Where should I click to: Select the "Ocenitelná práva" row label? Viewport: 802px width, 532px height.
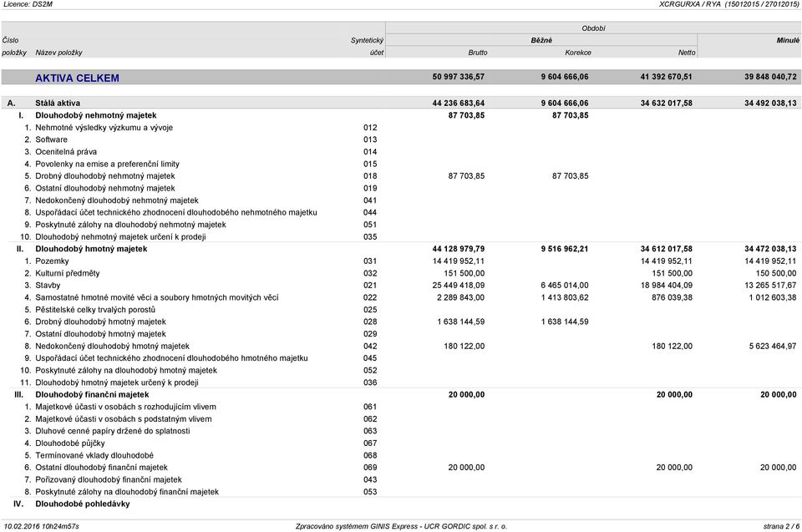pos(65,152)
